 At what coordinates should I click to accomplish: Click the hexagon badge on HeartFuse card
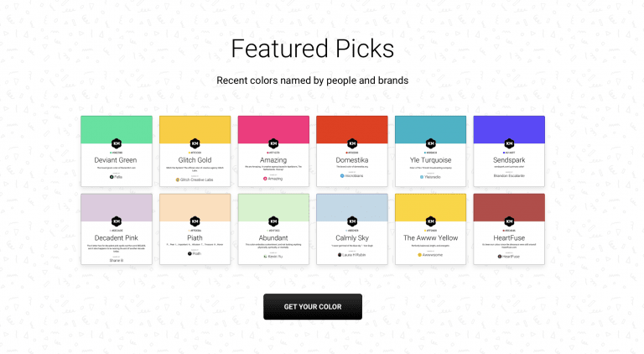point(509,221)
